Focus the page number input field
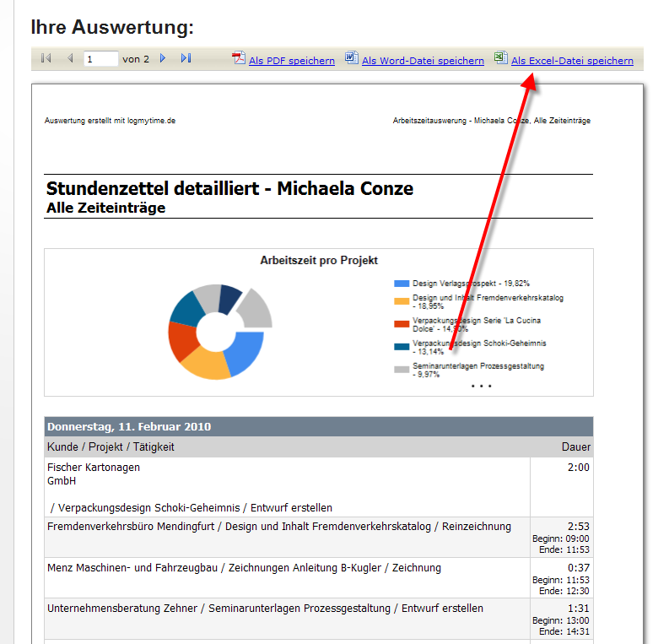Image resolution: width=669 pixels, height=644 pixels. click(100, 58)
